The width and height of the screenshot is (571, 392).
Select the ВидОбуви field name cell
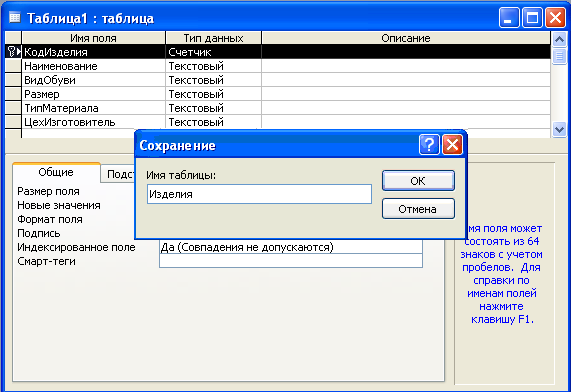(x=94, y=80)
